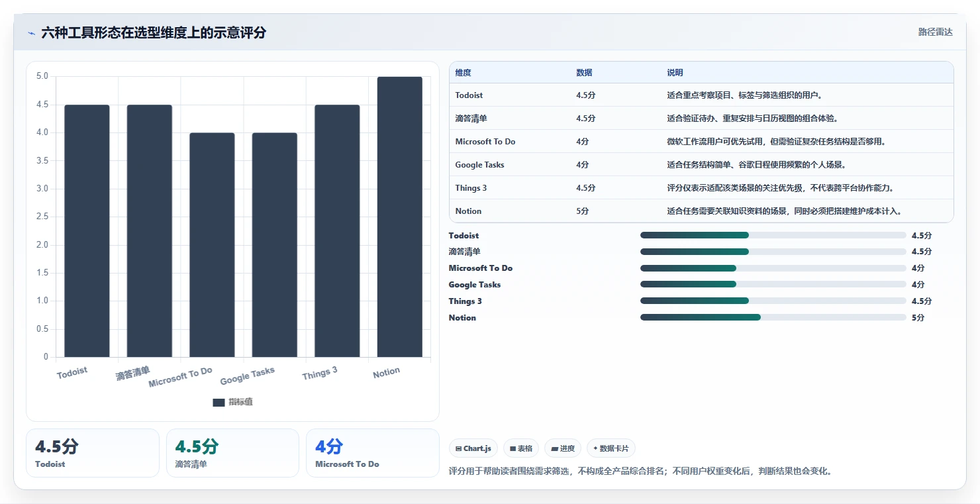Click the Google Tasks progress bar

point(773,285)
